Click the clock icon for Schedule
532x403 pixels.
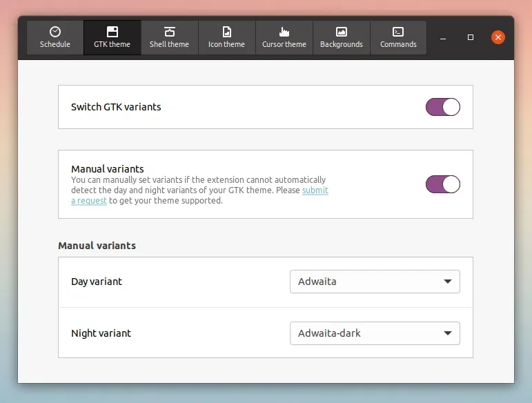[x=55, y=32]
